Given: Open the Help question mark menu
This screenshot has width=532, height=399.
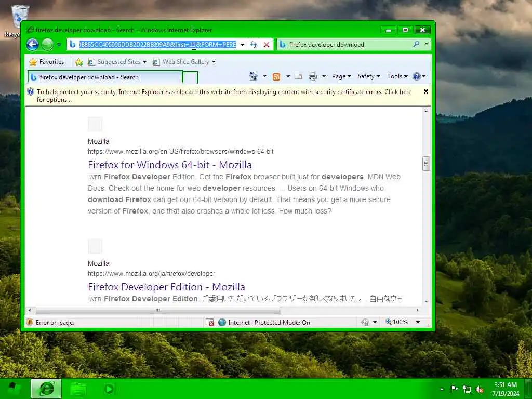Looking at the screenshot, I should click(x=419, y=76).
